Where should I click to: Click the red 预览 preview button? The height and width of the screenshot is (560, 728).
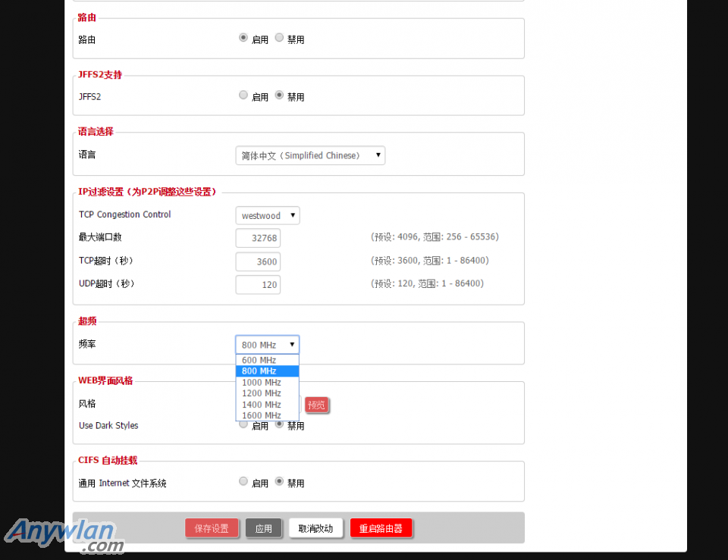tap(317, 405)
